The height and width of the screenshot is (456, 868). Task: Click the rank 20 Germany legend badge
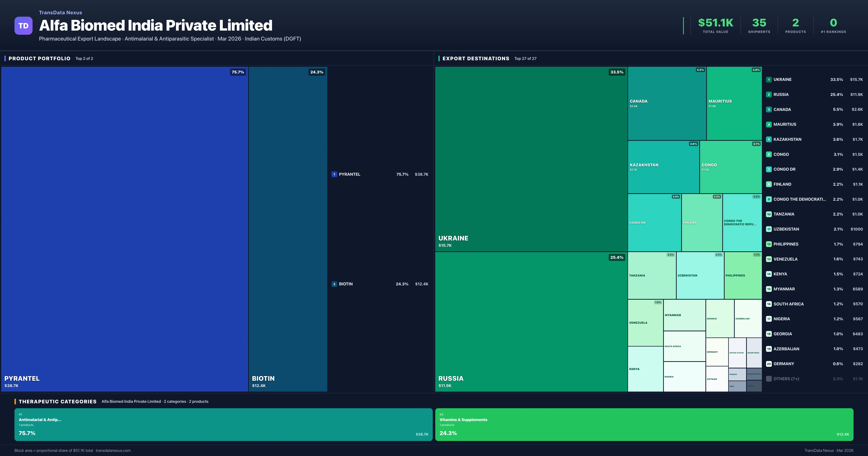click(x=769, y=364)
